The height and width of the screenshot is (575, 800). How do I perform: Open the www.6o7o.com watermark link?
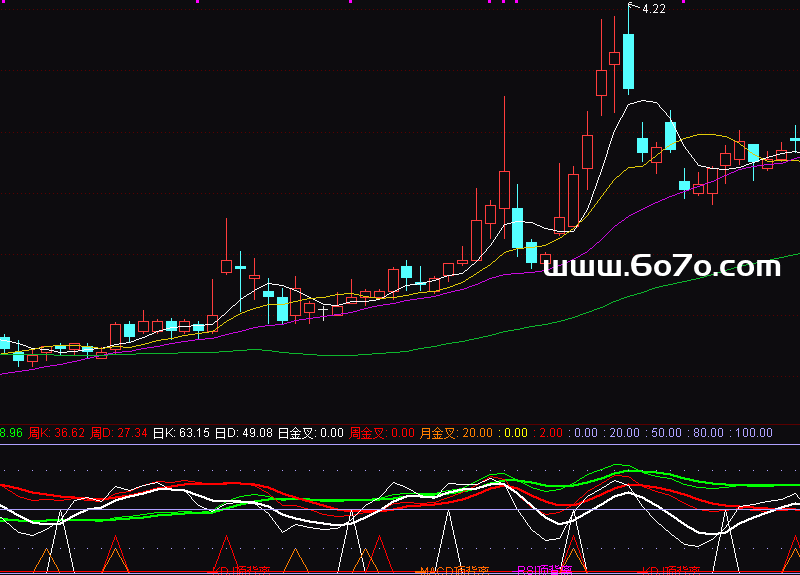click(661, 266)
